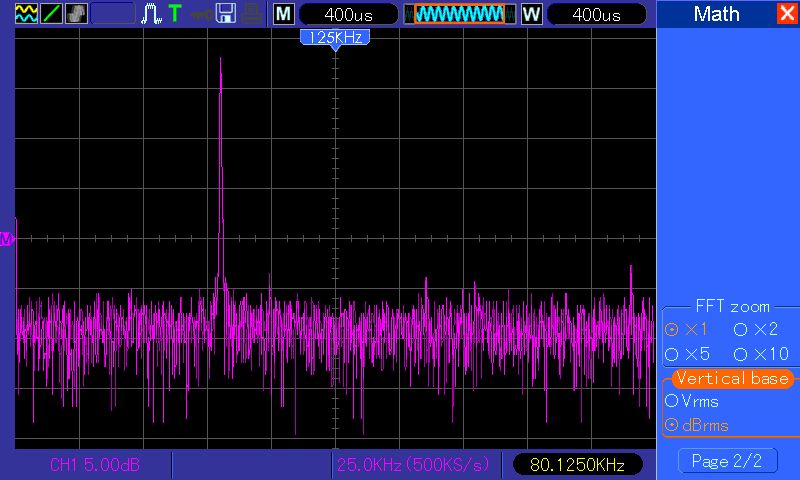This screenshot has width=800, height=480.
Task: Select FFT zoom ×1
Action: pyautogui.click(x=687, y=330)
